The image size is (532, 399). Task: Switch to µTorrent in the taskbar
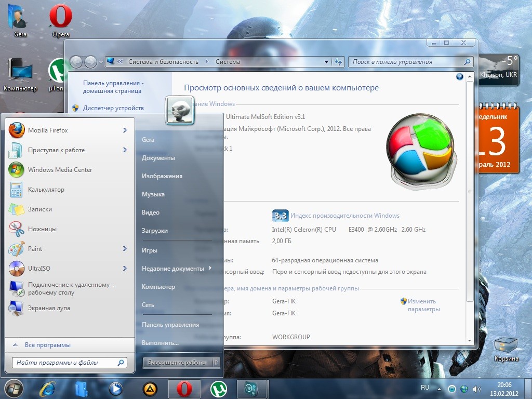[x=219, y=389]
